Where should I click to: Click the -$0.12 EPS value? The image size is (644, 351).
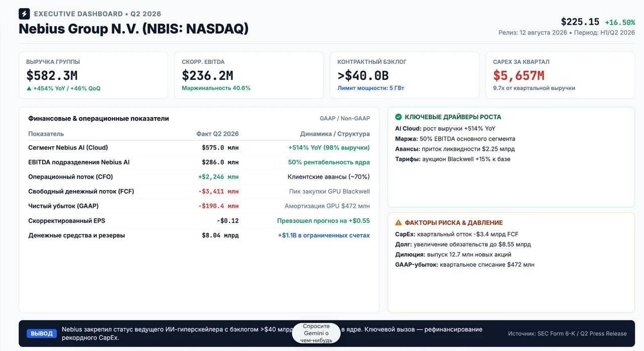pyautogui.click(x=227, y=221)
